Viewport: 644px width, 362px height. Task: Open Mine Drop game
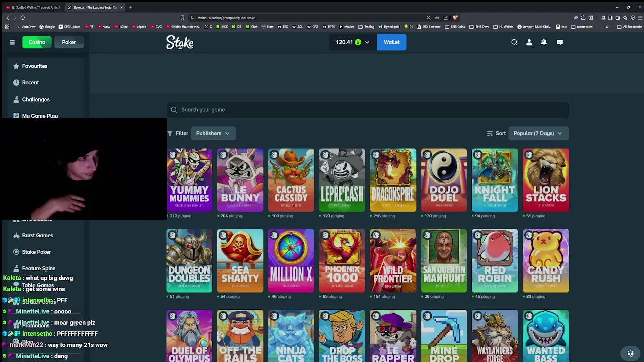444,336
